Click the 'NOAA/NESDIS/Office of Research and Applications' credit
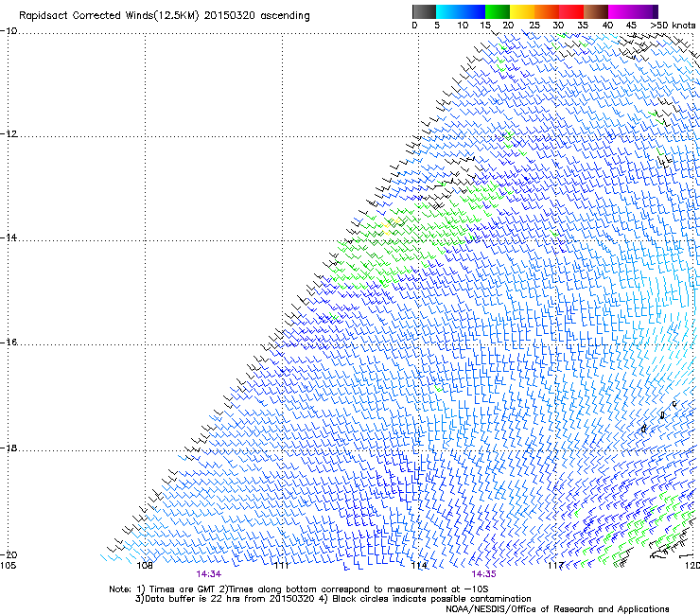Screen dimensions: 700x615 (x=557, y=609)
